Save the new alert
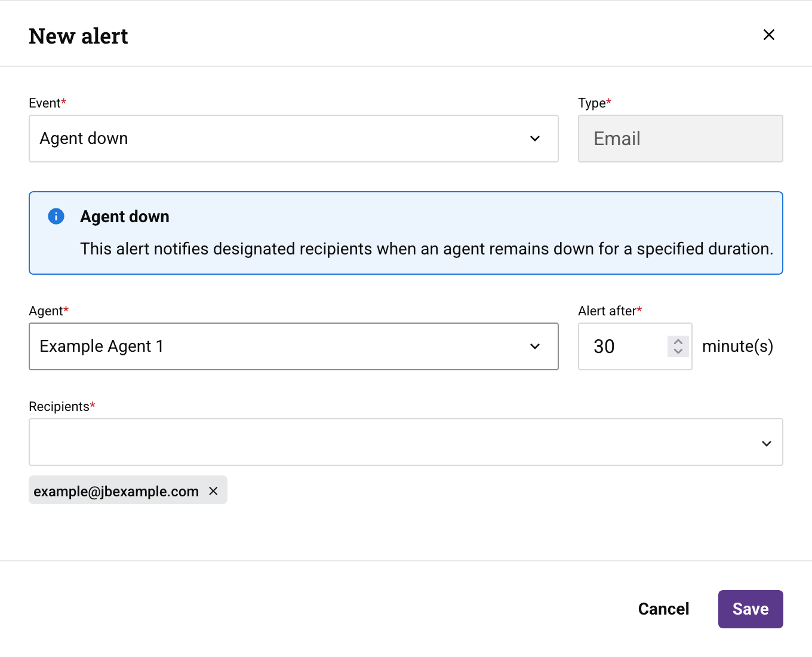This screenshot has width=812, height=657. pyautogui.click(x=750, y=609)
